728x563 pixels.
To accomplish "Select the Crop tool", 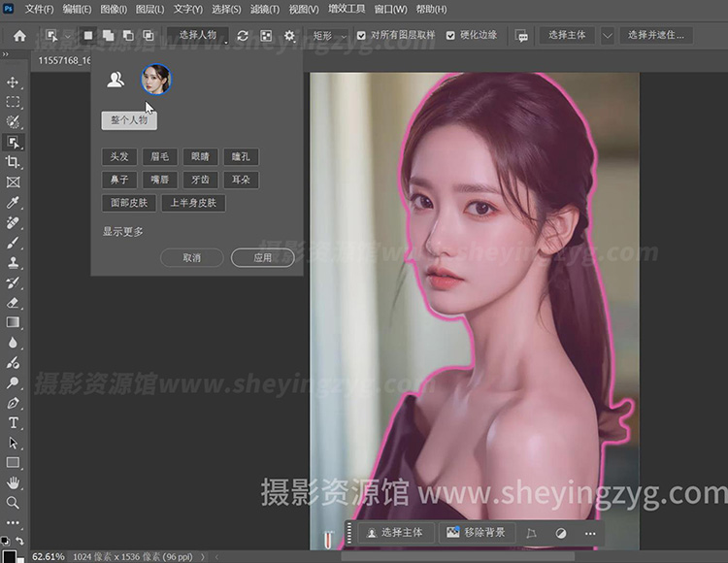I will pos(14,162).
